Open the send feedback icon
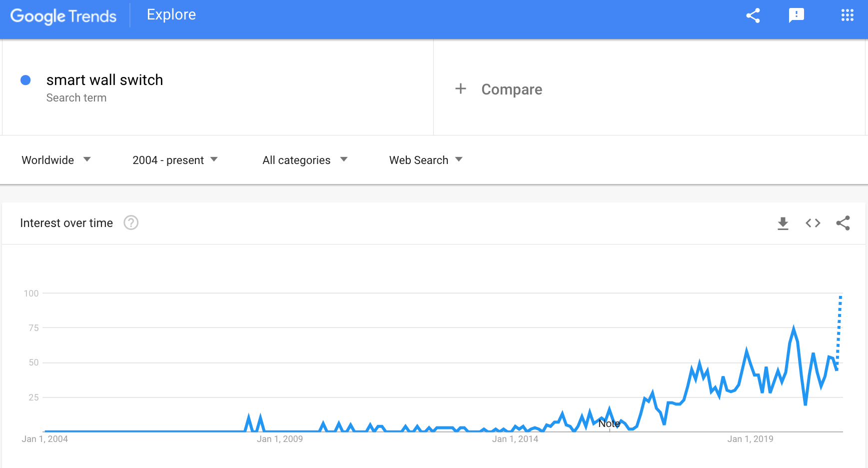Screen dimensions: 868x468 point(797,15)
